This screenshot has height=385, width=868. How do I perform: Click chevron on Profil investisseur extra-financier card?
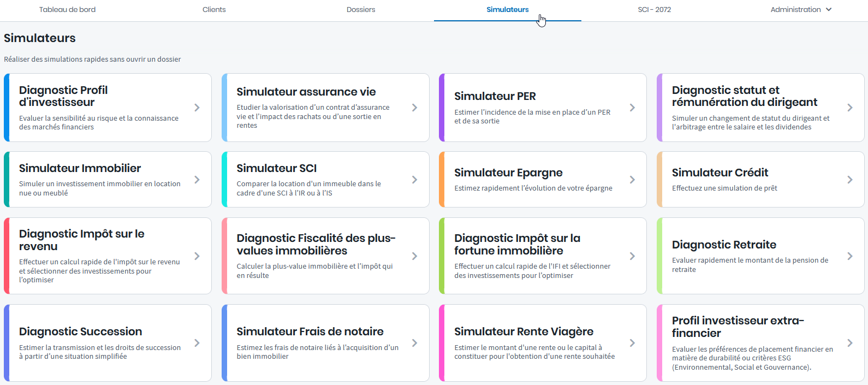(x=850, y=343)
